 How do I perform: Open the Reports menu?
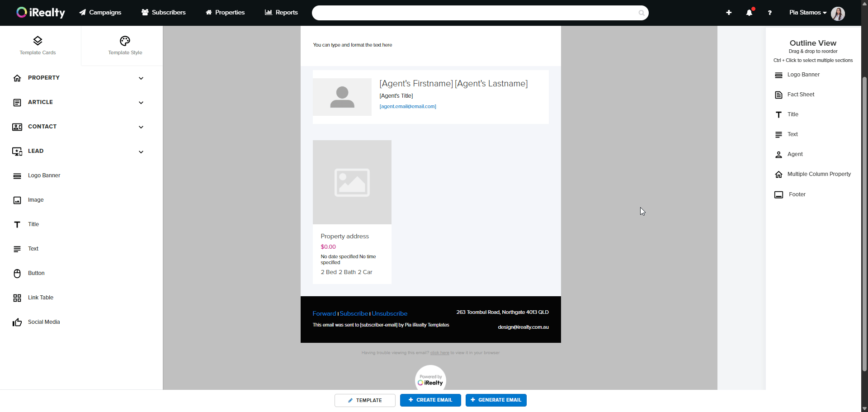coord(281,13)
